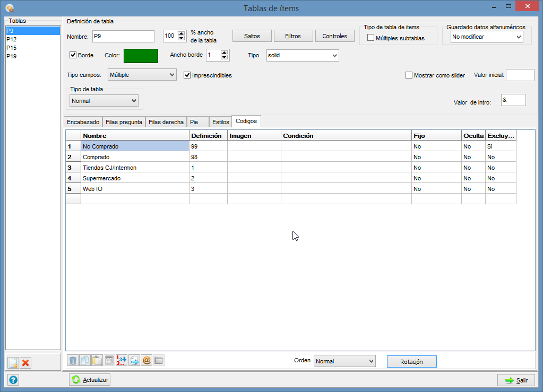This screenshot has height=392, width=543.
Task: Click the renumber 123 codes icon
Action: pos(121,360)
